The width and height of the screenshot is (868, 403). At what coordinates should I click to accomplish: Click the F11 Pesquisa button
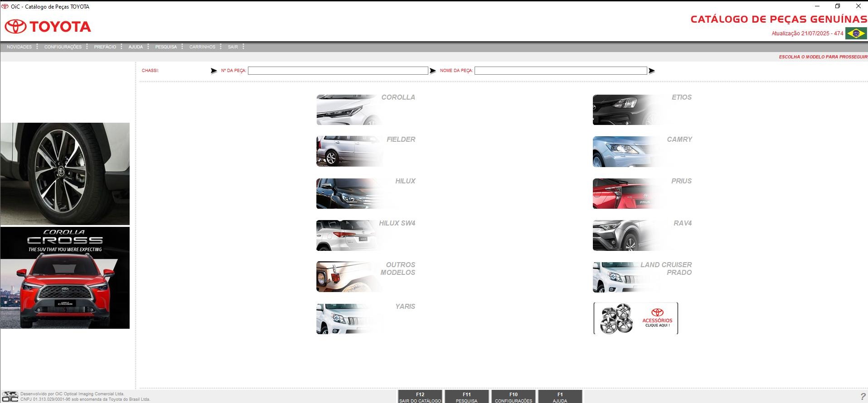point(467,397)
